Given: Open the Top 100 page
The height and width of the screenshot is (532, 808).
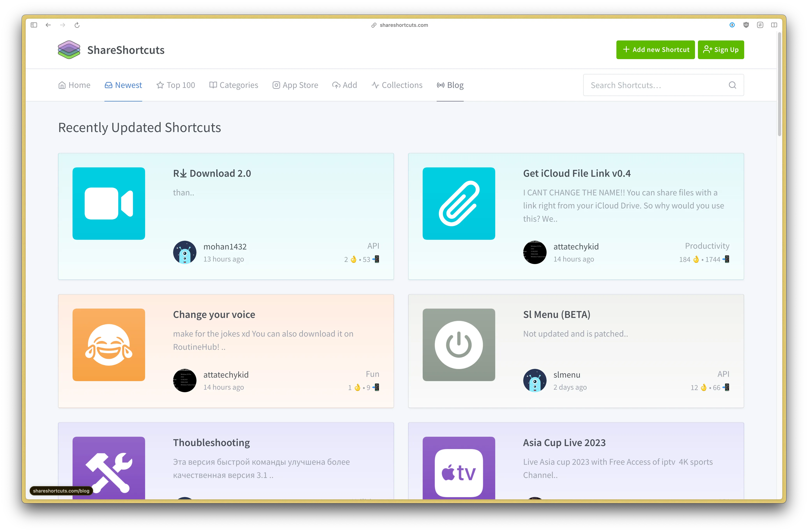Looking at the screenshot, I should point(175,85).
